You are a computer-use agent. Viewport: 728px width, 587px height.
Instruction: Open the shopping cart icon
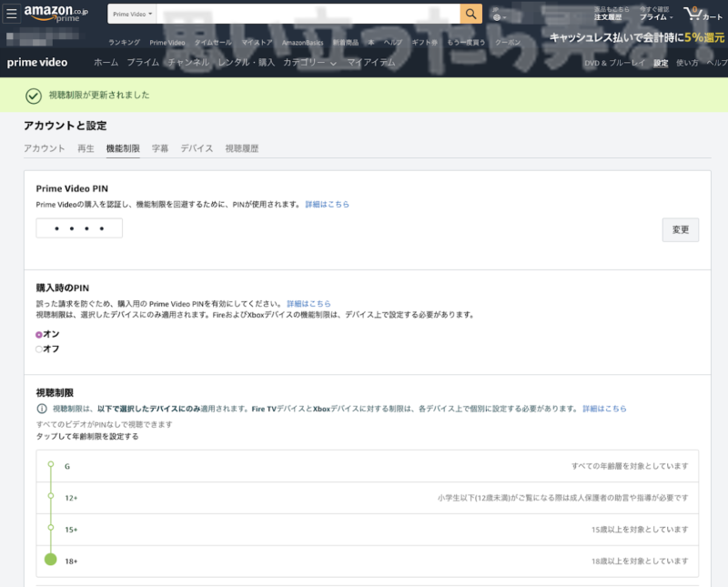tap(703, 14)
